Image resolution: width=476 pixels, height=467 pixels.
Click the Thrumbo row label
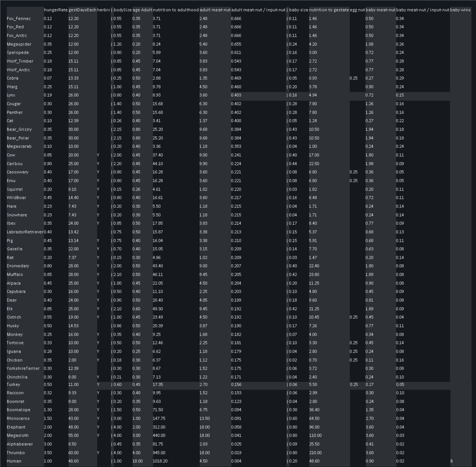point(16,452)
